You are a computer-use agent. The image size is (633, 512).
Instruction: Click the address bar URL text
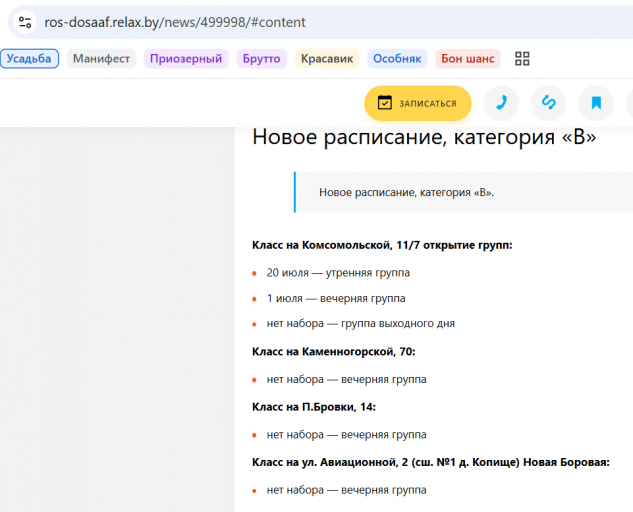175,22
